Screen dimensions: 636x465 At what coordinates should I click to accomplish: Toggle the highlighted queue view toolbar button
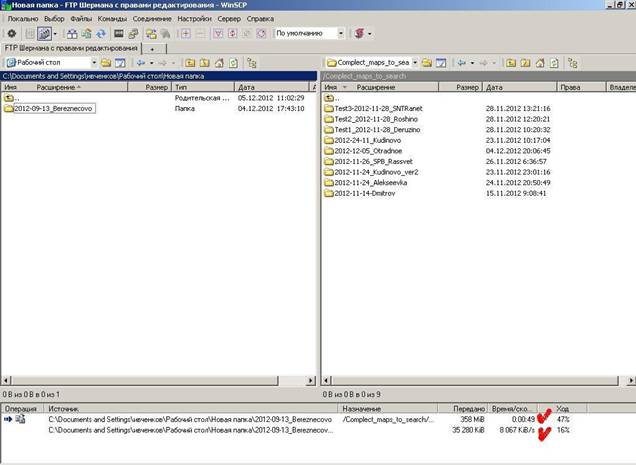pyautogui.click(x=44, y=34)
